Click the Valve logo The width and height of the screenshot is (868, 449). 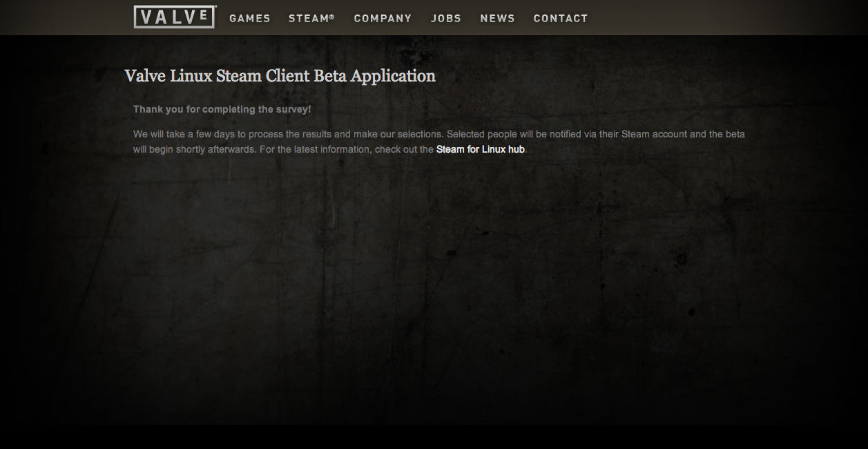click(175, 17)
